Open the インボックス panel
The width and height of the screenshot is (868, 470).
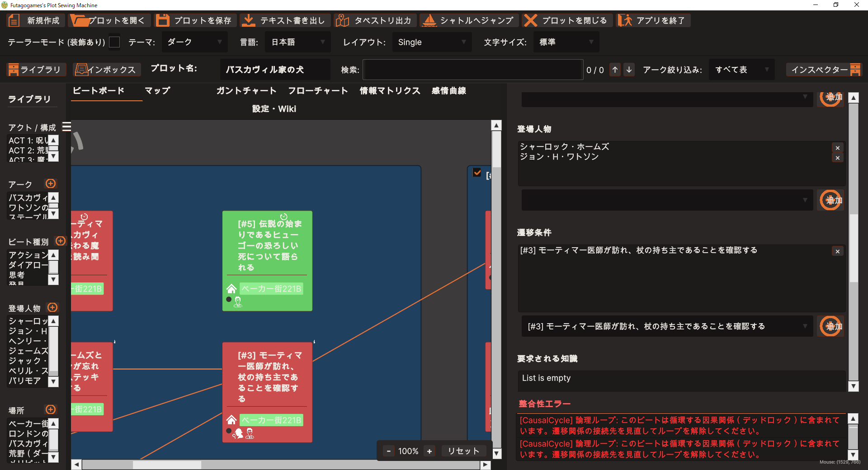coord(107,70)
